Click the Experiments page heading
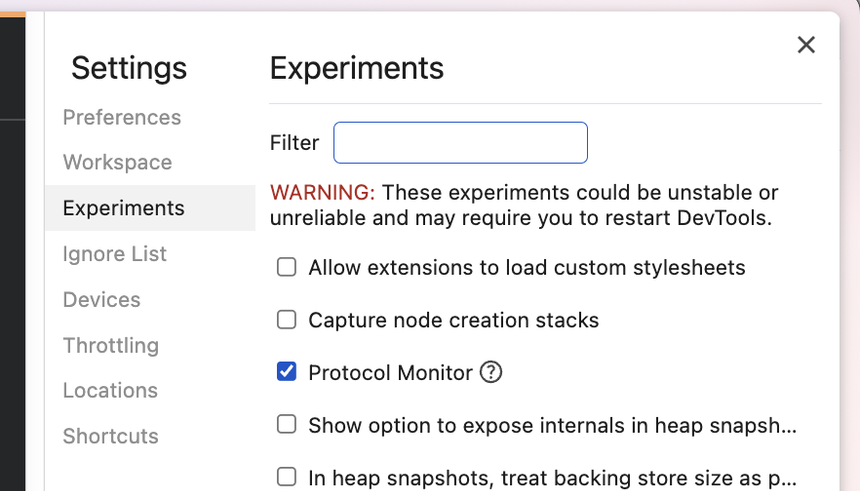 [357, 68]
